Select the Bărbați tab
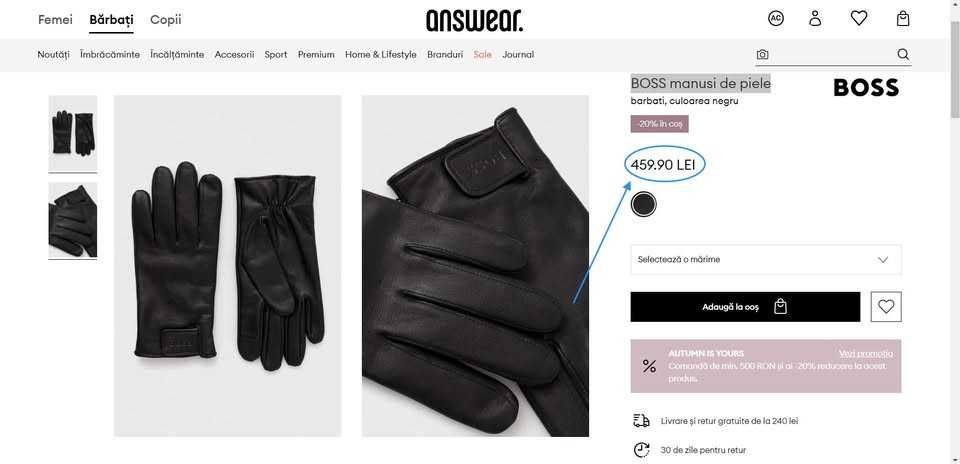Image resolution: width=960 pixels, height=464 pixels. tap(111, 20)
